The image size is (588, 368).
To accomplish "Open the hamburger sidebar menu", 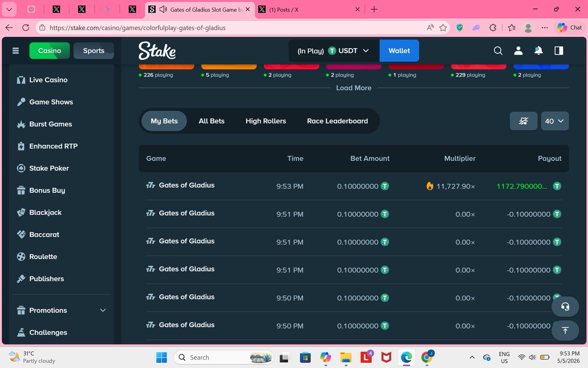I will click(16, 51).
